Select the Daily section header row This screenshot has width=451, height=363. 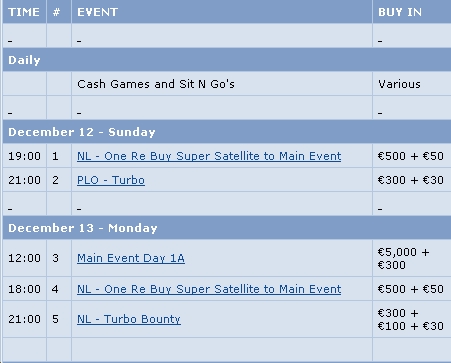[227, 60]
